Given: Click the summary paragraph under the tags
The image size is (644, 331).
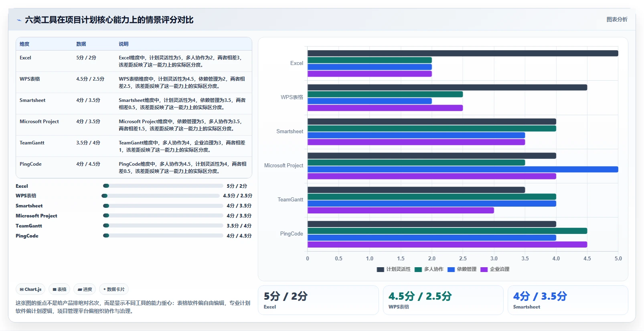Looking at the screenshot, I should tap(133, 307).
